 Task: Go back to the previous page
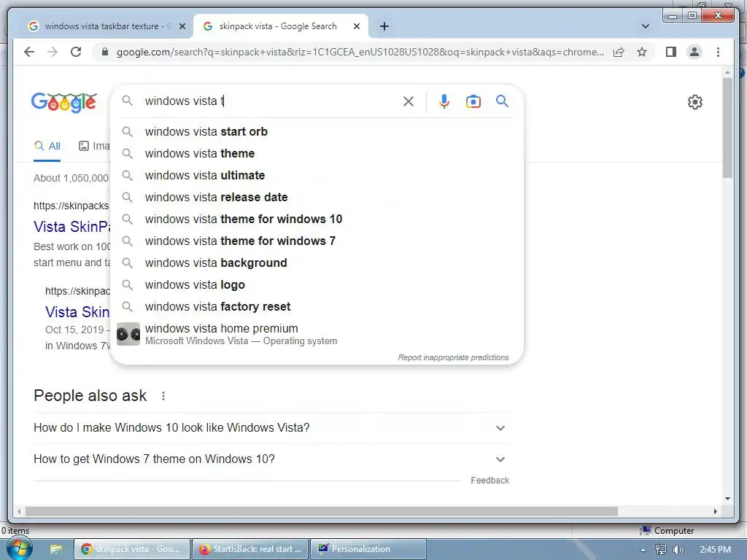pos(29,52)
